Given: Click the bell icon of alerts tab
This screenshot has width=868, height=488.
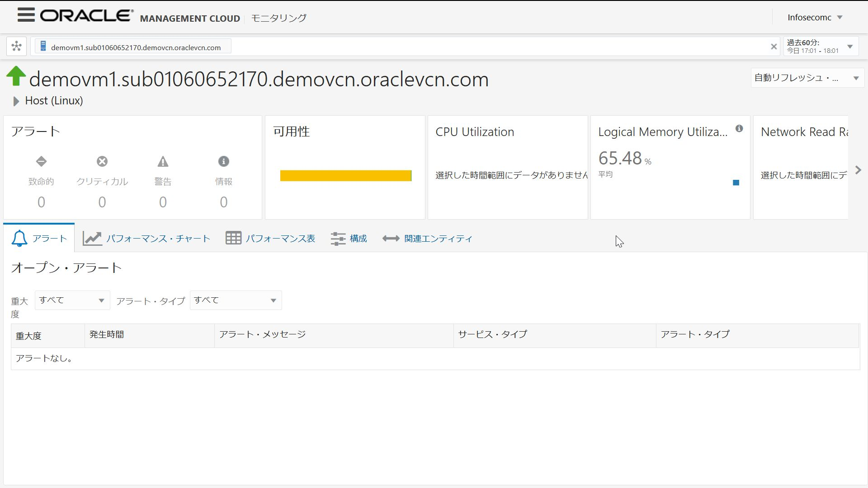Looking at the screenshot, I should (x=19, y=238).
